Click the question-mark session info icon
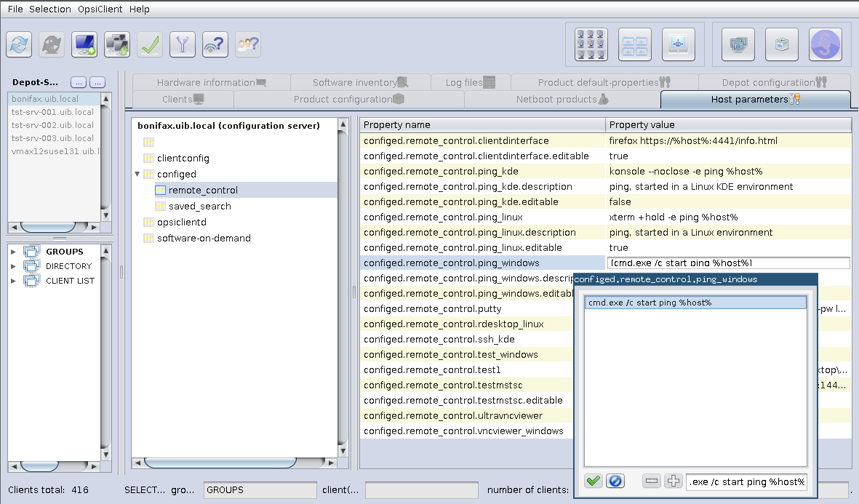The width and height of the screenshot is (859, 504). click(x=215, y=44)
